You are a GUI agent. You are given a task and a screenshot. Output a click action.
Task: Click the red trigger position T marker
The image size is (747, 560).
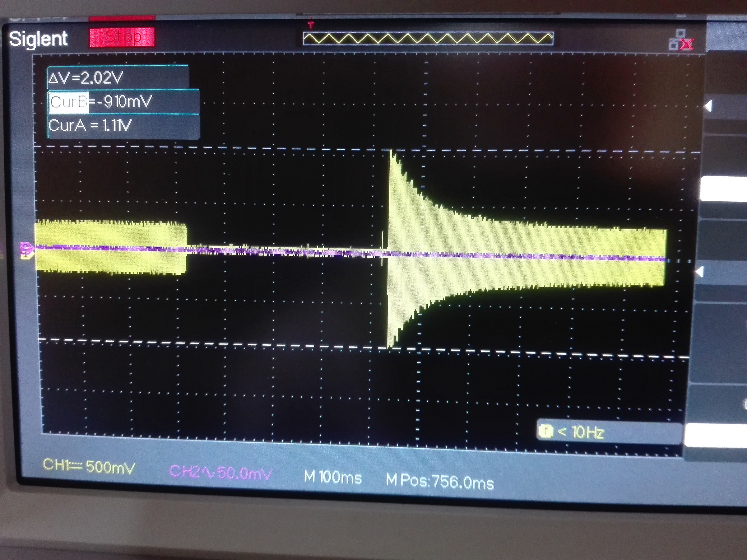(311, 25)
